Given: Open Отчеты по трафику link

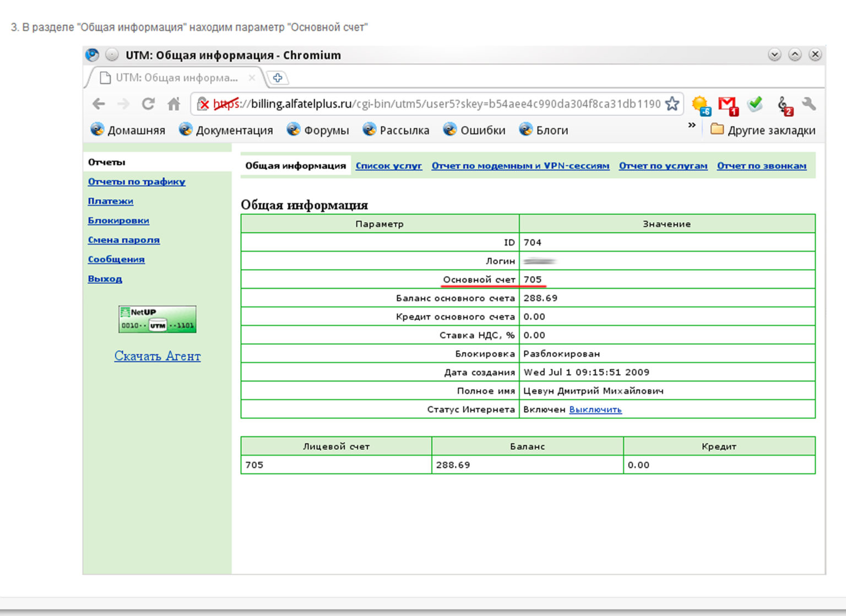Looking at the screenshot, I should pyautogui.click(x=137, y=182).
